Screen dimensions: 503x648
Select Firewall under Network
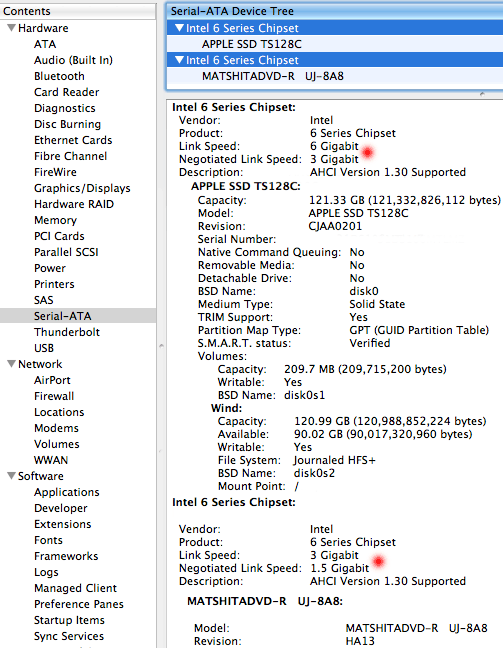point(54,396)
